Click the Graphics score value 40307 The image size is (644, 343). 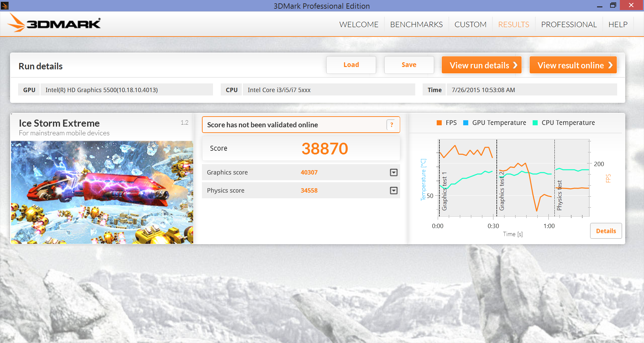309,172
